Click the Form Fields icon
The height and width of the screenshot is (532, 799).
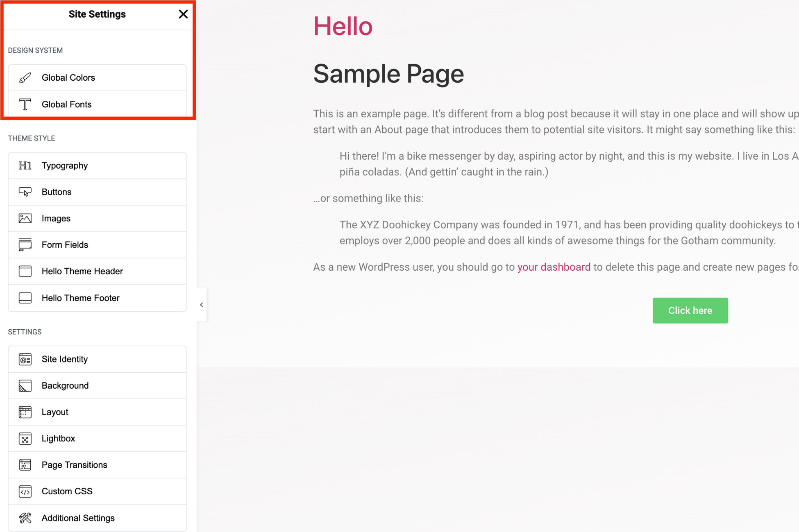click(25, 245)
